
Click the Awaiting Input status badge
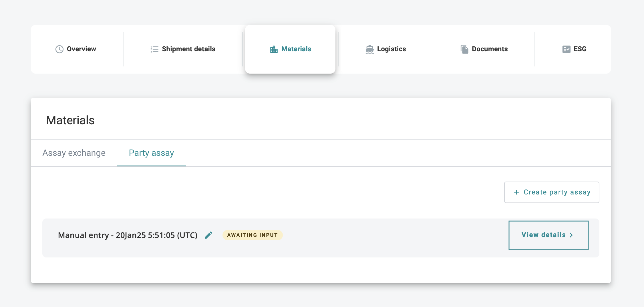252,235
